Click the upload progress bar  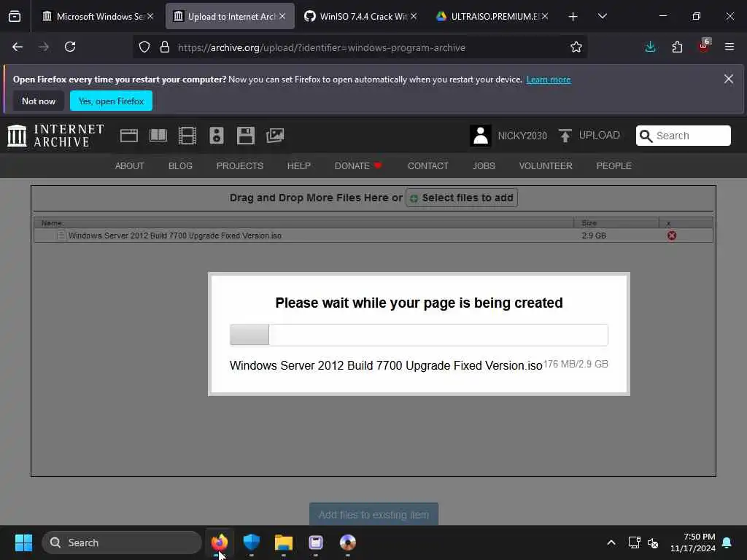(419, 335)
